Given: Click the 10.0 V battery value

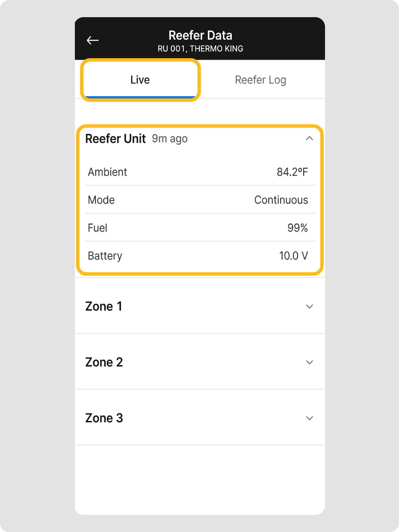Looking at the screenshot, I should click(x=293, y=256).
